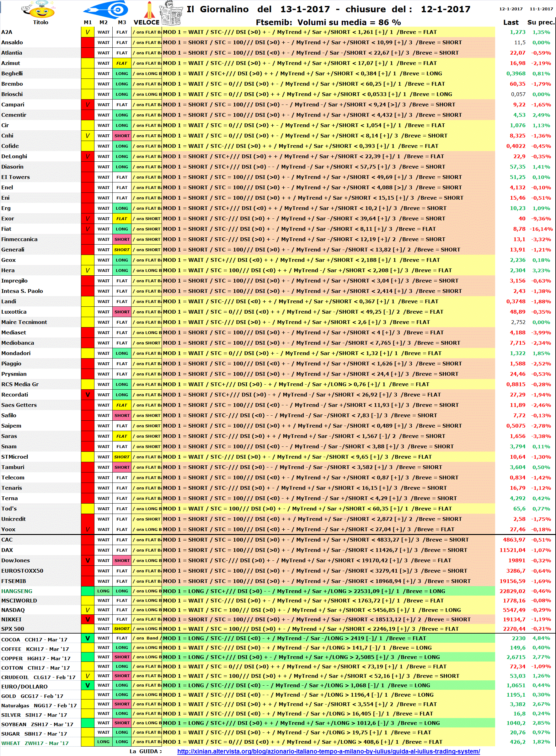The width and height of the screenshot is (556, 756).
Task: Click the blue spaceship logo icon
Action: [x=105, y=9]
